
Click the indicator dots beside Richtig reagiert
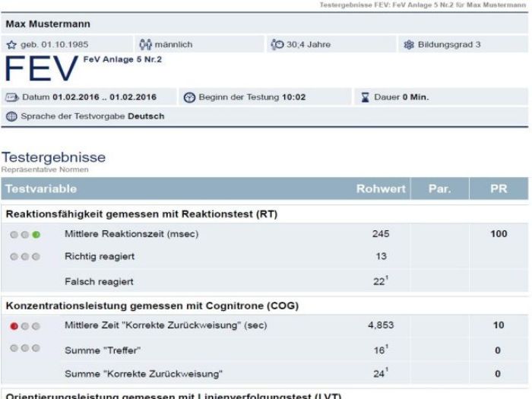pos(25,258)
